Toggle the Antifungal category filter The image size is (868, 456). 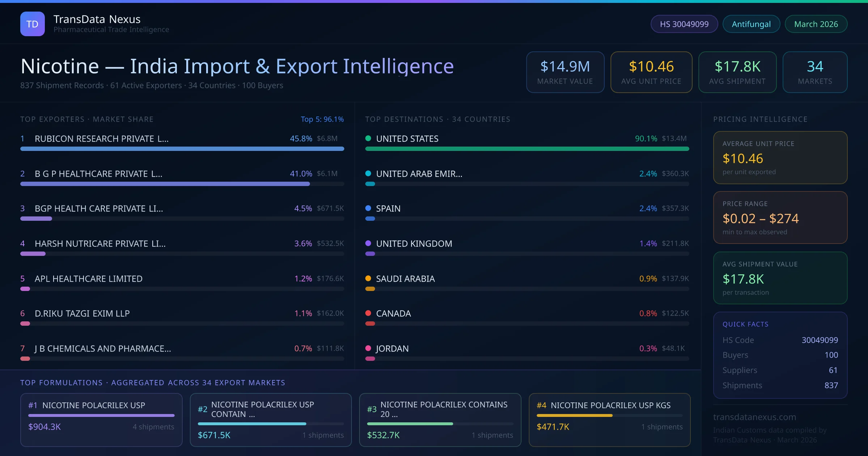[x=751, y=24]
